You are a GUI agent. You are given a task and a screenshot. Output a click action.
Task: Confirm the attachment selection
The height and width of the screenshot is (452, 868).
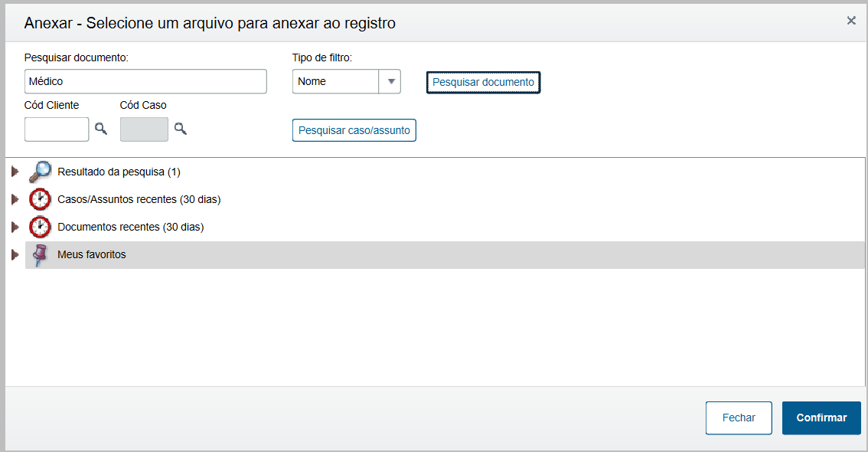tap(821, 418)
